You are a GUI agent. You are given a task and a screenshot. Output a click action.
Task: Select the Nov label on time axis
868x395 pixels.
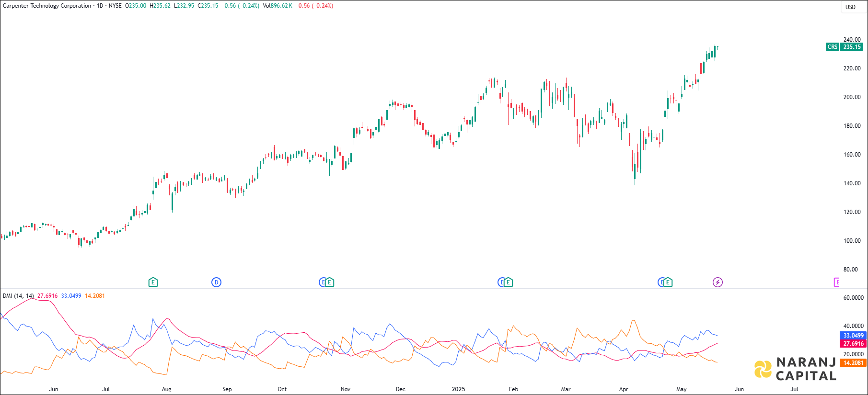point(346,389)
